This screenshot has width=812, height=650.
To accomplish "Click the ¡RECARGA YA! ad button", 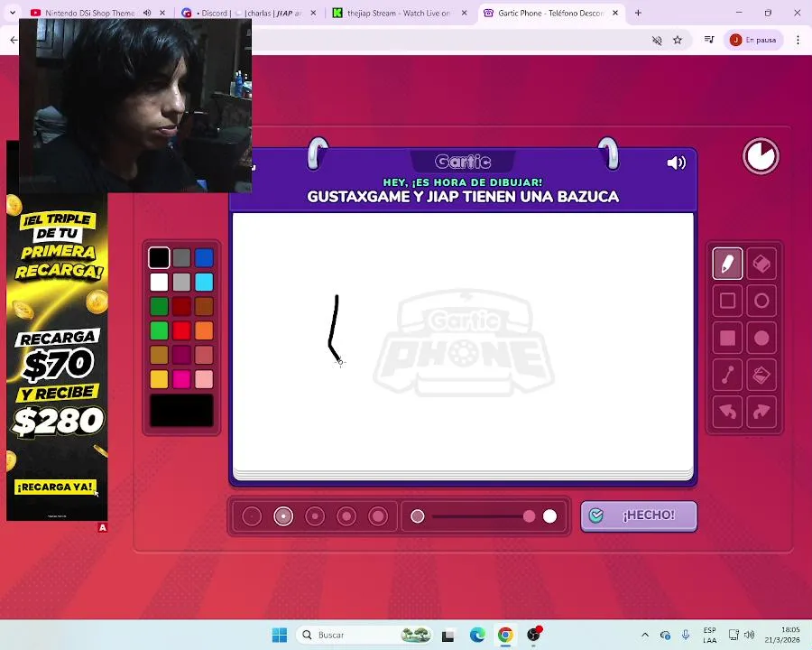I will point(55,487).
